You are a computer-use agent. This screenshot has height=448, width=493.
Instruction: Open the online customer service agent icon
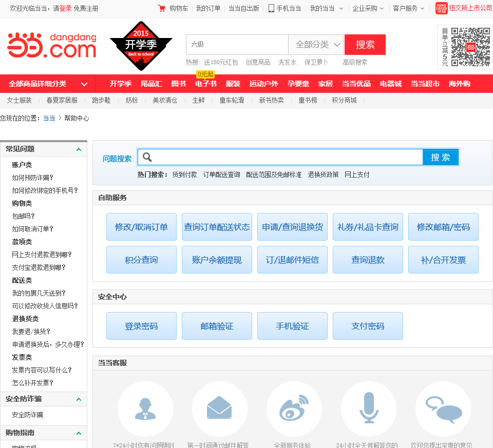tap(145, 408)
